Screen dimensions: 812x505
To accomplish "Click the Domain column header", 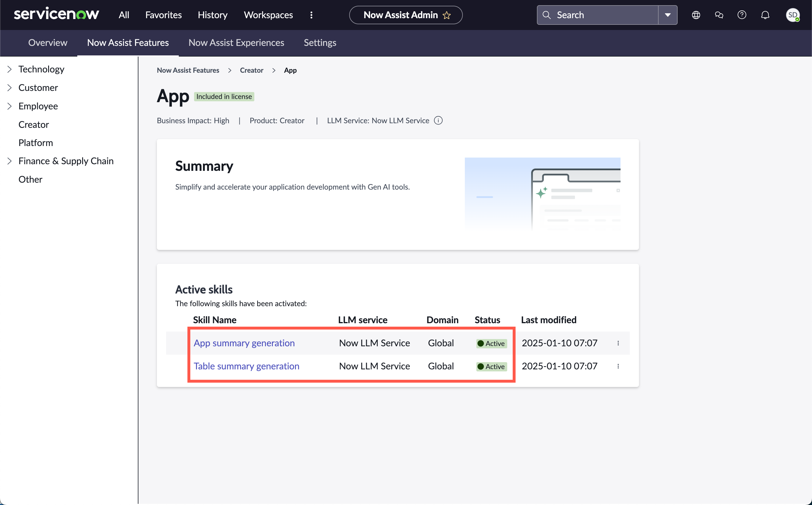I will [x=442, y=320].
